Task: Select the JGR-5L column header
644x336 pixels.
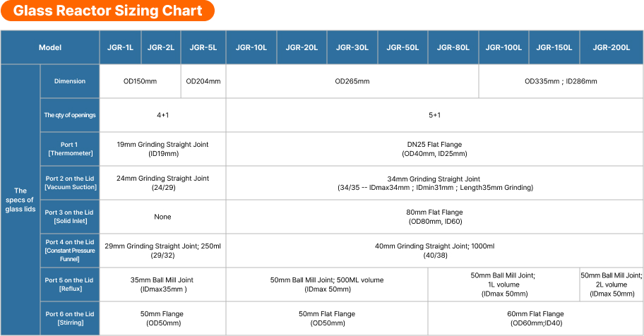Action: [x=203, y=48]
